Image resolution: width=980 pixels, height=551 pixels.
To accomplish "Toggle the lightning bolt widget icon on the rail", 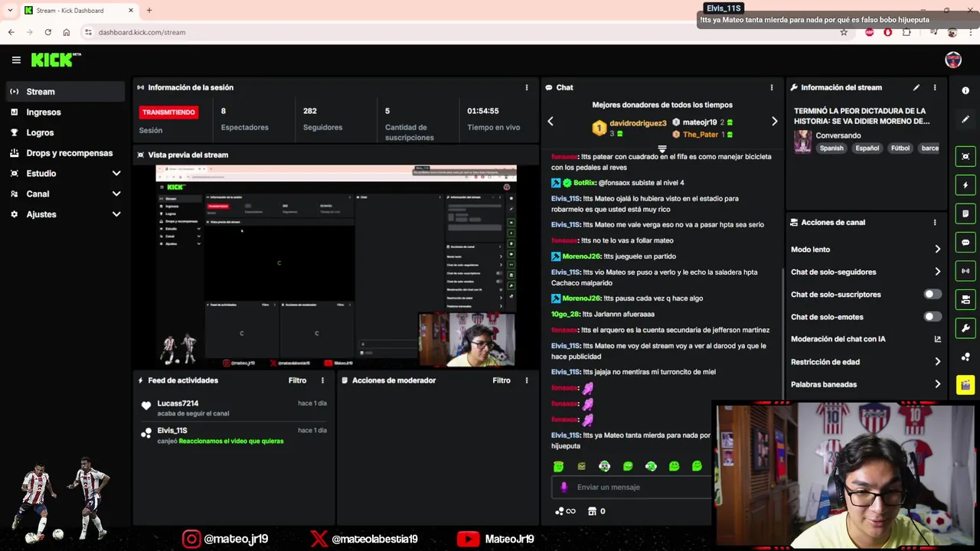I will [x=965, y=185].
